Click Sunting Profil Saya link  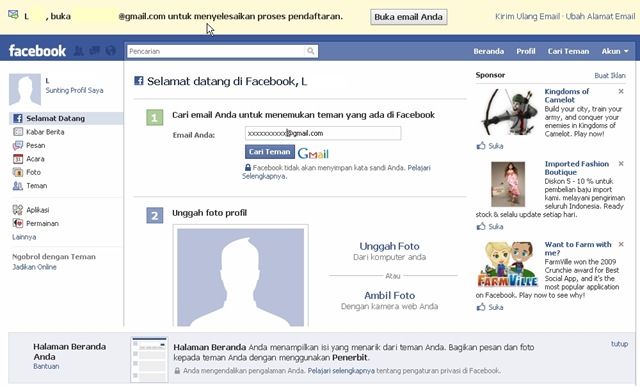[74, 90]
